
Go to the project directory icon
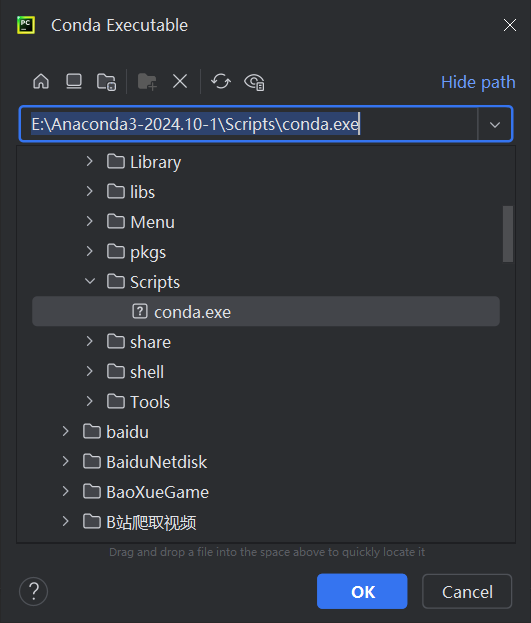point(107,82)
